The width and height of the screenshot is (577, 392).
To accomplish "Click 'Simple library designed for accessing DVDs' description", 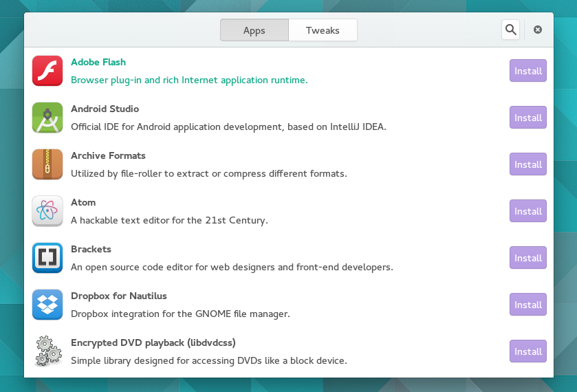I will pos(208,361).
